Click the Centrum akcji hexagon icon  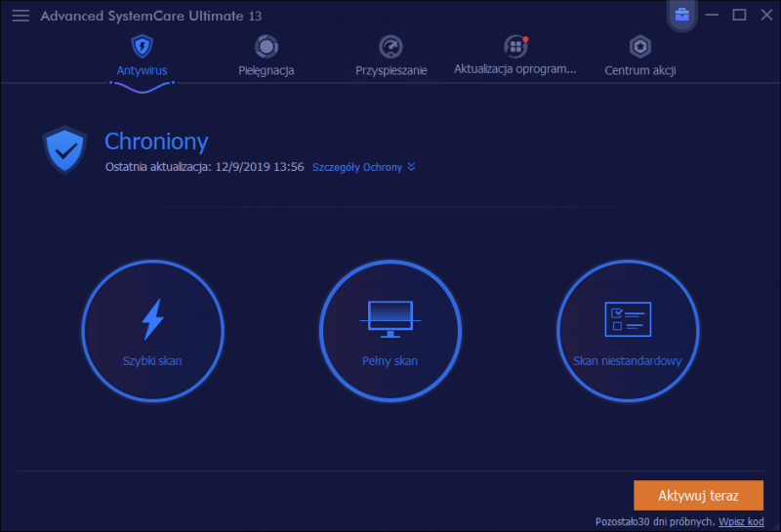[x=640, y=47]
